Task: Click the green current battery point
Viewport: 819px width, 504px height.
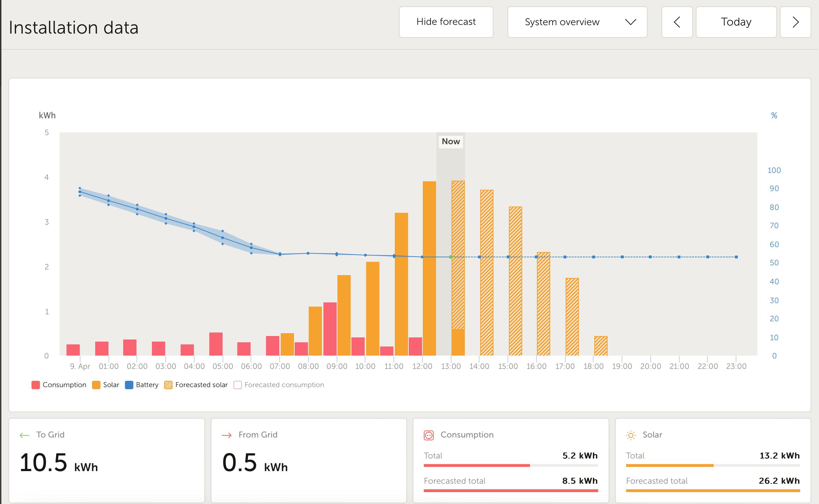Action: tap(451, 257)
